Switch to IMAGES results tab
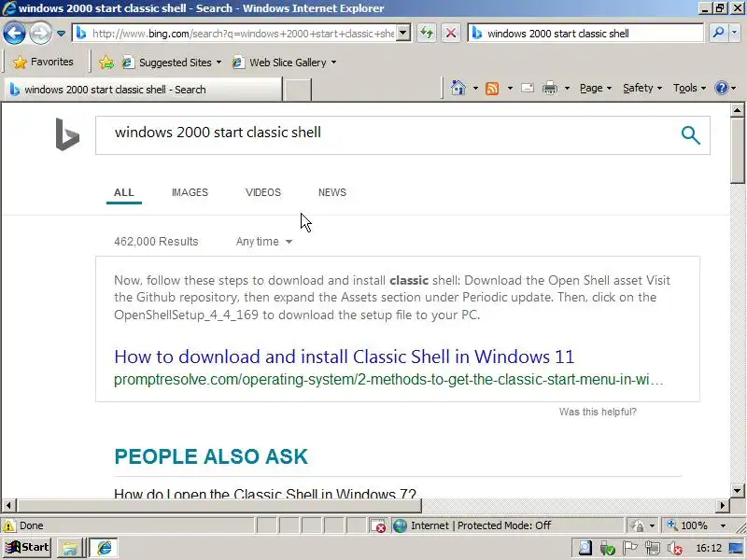The image size is (747, 560). (x=190, y=192)
